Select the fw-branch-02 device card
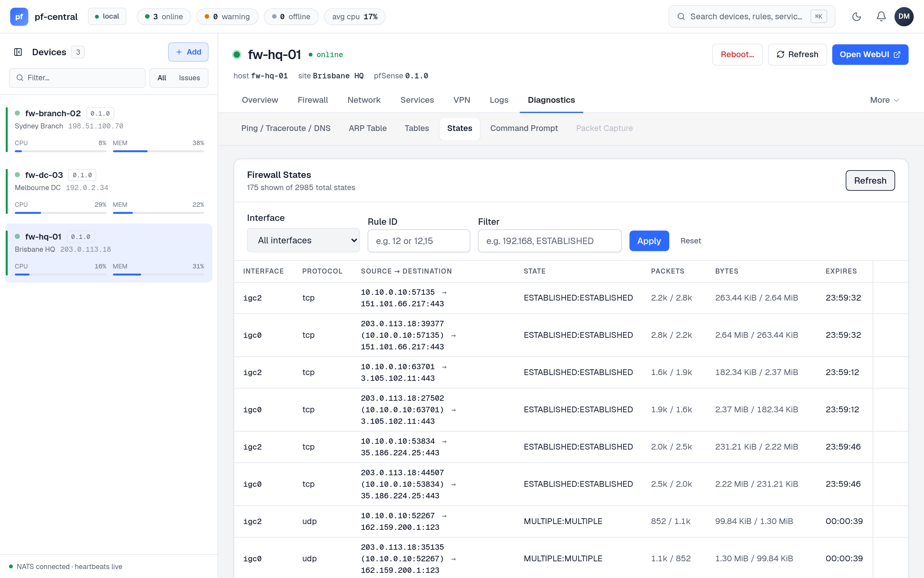 tap(109, 130)
